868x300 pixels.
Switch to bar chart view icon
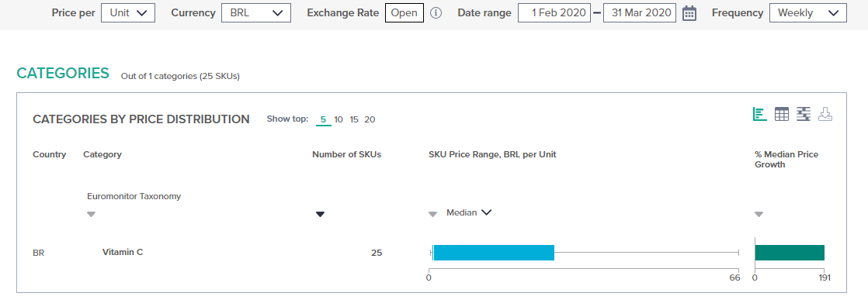pyautogui.click(x=760, y=115)
